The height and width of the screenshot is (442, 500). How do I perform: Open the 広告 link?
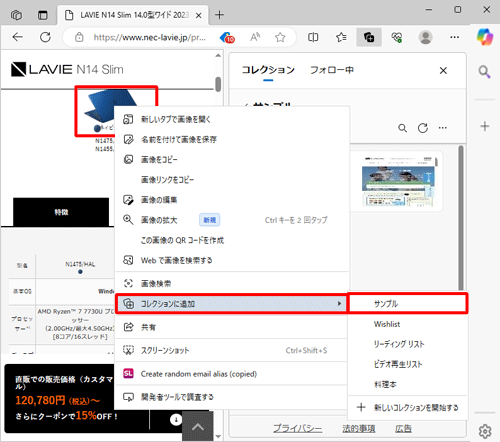403,429
